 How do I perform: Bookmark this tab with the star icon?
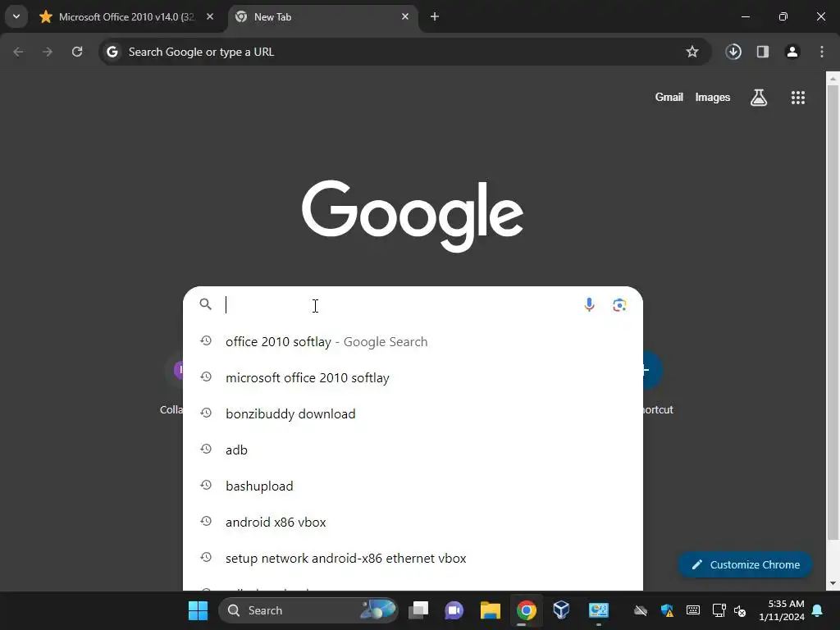(692, 52)
